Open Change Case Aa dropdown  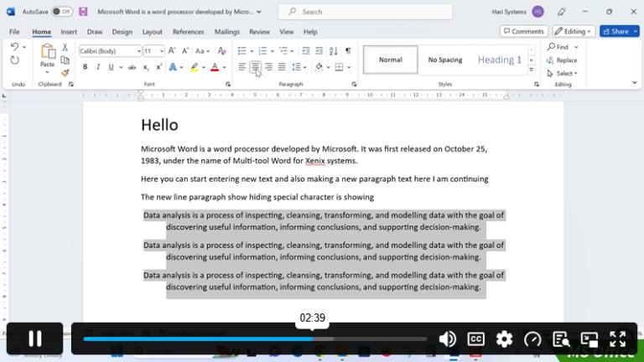click(202, 51)
